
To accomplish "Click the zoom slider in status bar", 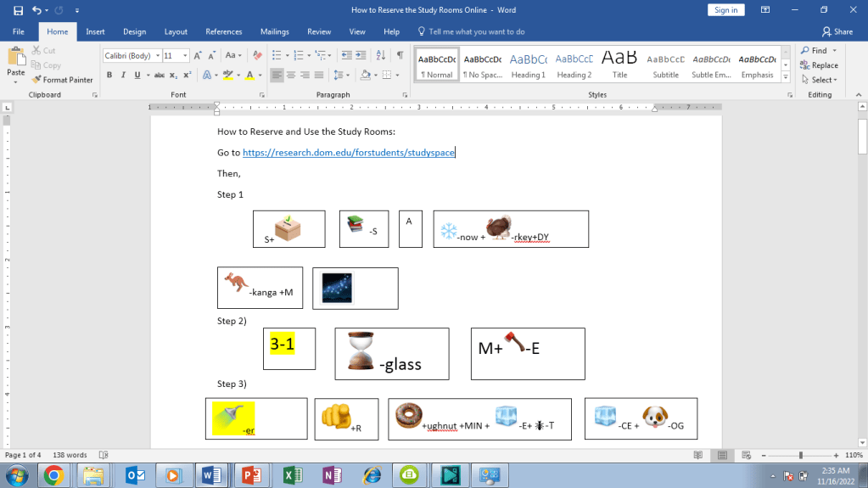I will click(800, 455).
